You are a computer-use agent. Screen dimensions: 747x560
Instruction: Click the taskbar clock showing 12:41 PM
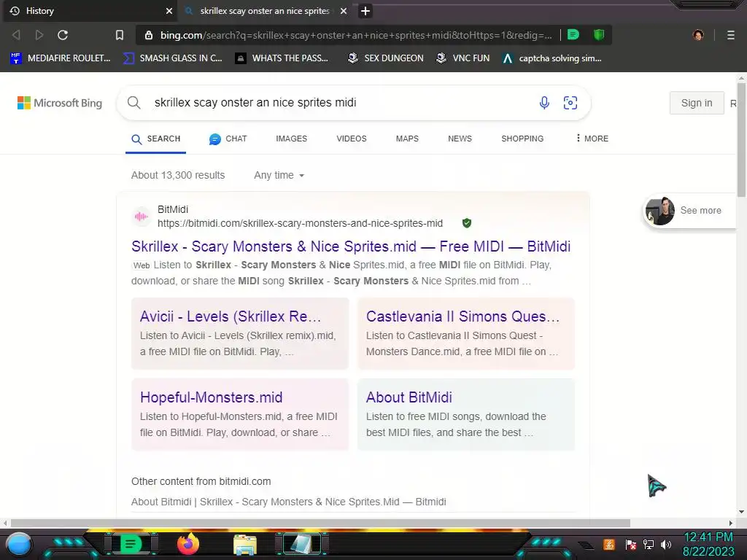pyautogui.click(x=708, y=537)
